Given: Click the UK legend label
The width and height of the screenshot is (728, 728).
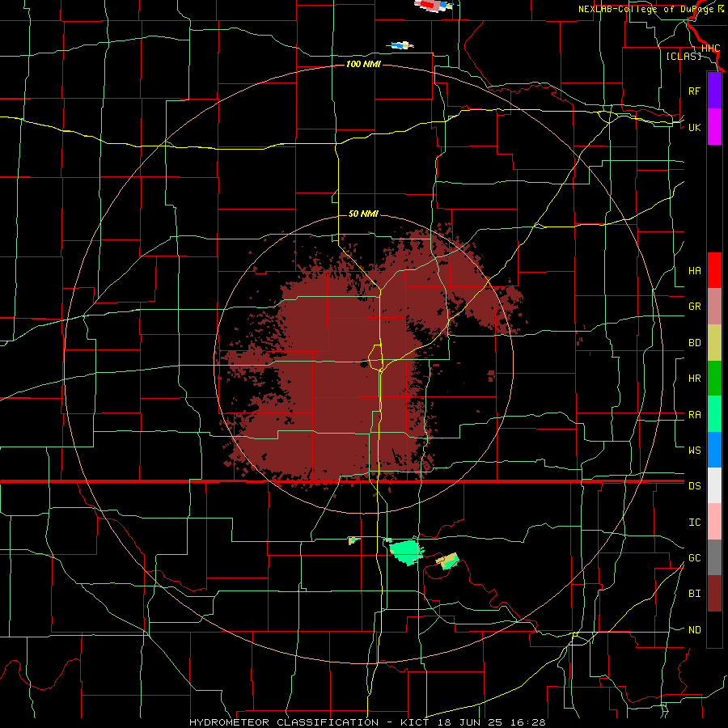Looking at the screenshot, I should click(x=694, y=127).
